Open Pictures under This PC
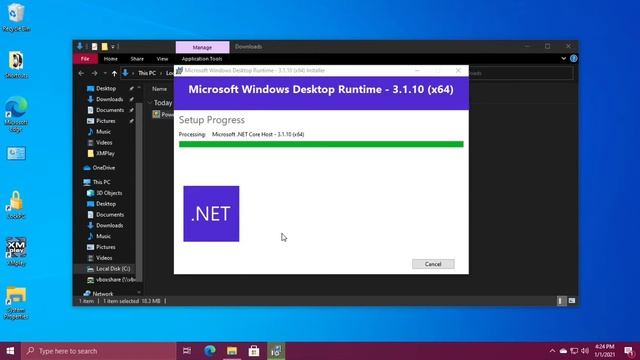 click(106, 247)
